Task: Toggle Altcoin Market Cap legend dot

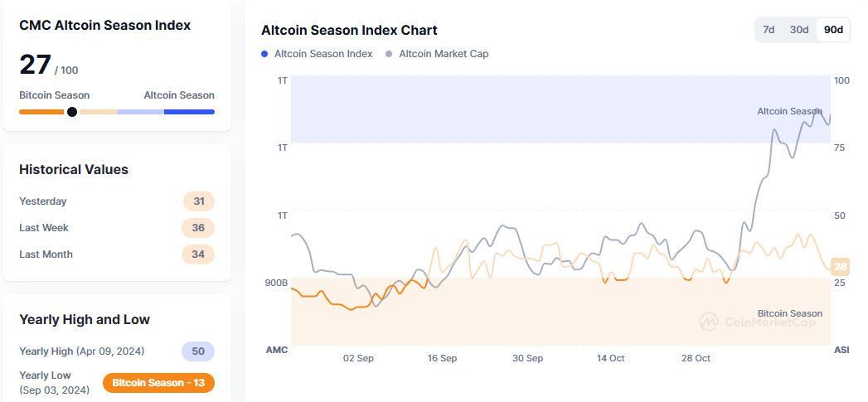Action: pyautogui.click(x=390, y=54)
